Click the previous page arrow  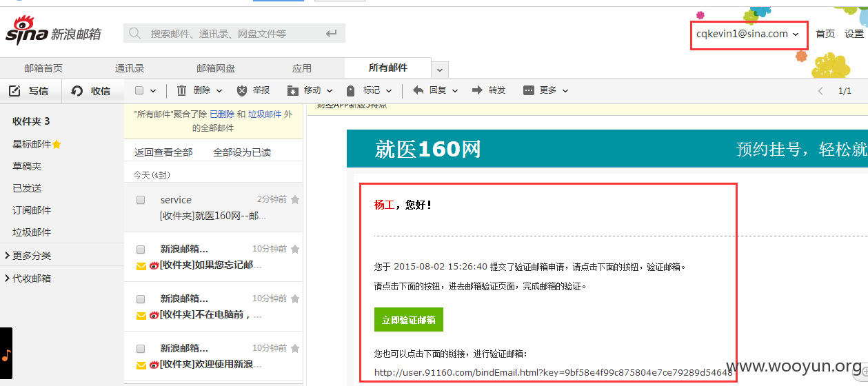pos(820,91)
